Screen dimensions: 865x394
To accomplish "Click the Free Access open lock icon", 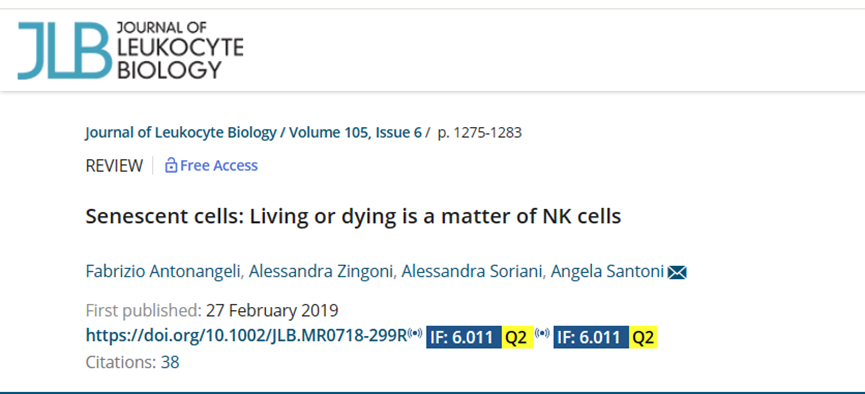I will point(171,166).
